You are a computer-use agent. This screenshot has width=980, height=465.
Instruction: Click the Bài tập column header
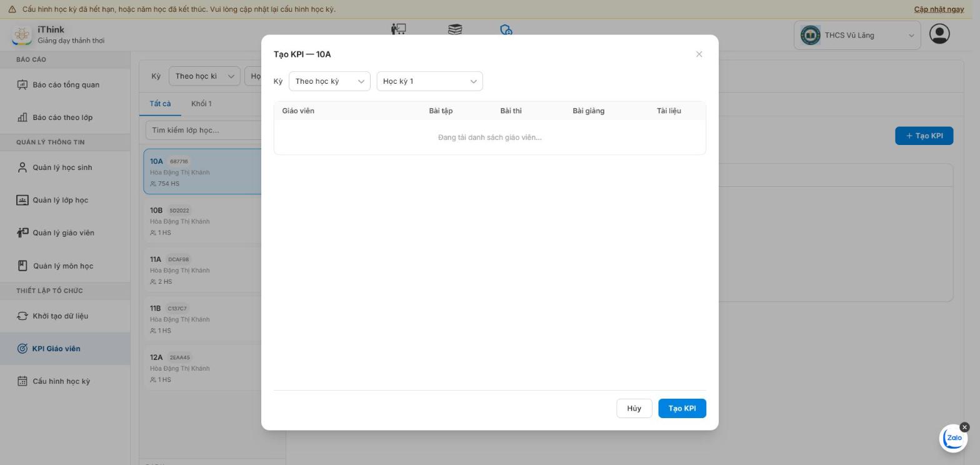(x=441, y=111)
